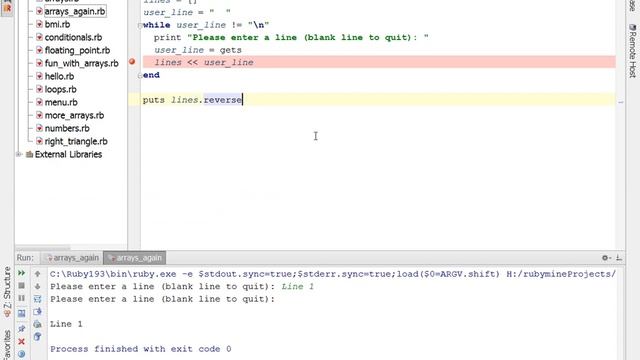Viewport: 640px width, 360px height.
Task: Open hello.rb file
Action: tap(59, 76)
